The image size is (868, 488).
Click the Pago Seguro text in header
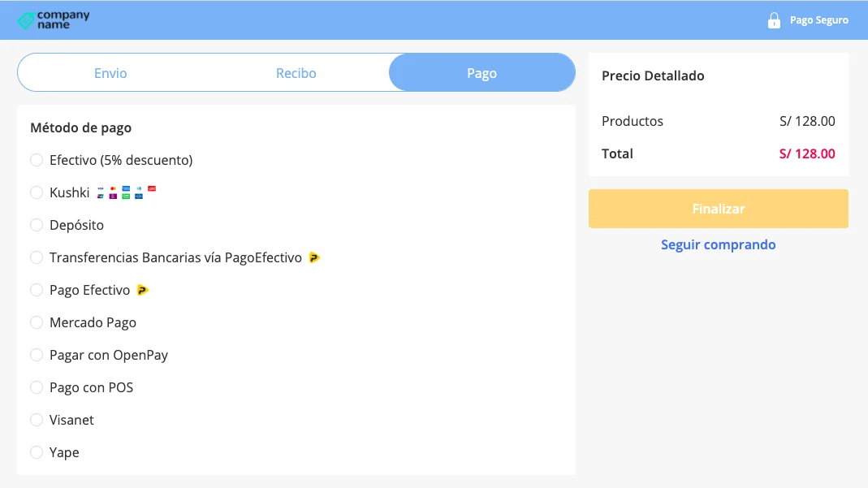[x=818, y=20]
